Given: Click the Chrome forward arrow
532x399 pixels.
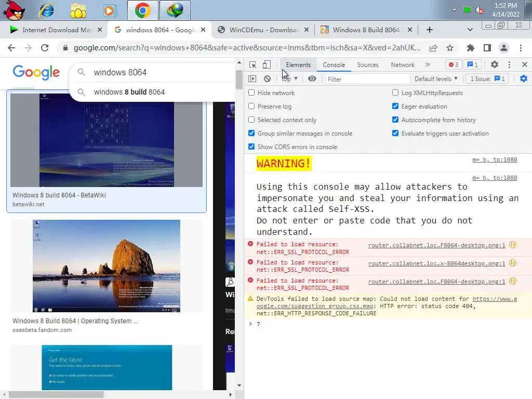Looking at the screenshot, I should click(x=28, y=48).
